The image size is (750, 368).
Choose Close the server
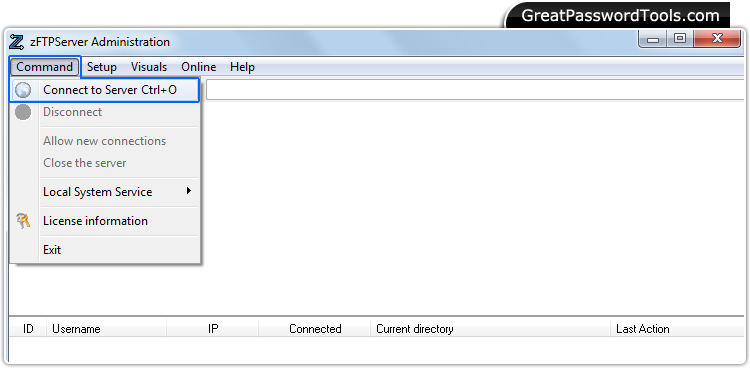104,163
